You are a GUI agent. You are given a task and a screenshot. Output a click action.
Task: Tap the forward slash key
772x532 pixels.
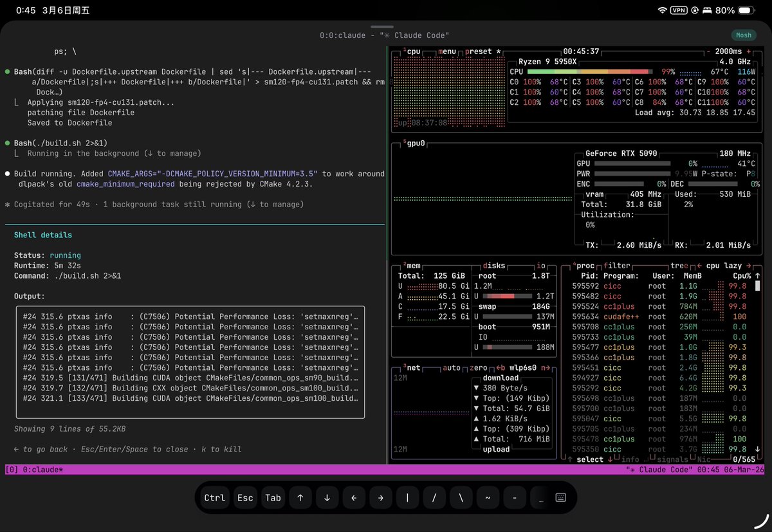pyautogui.click(x=434, y=497)
